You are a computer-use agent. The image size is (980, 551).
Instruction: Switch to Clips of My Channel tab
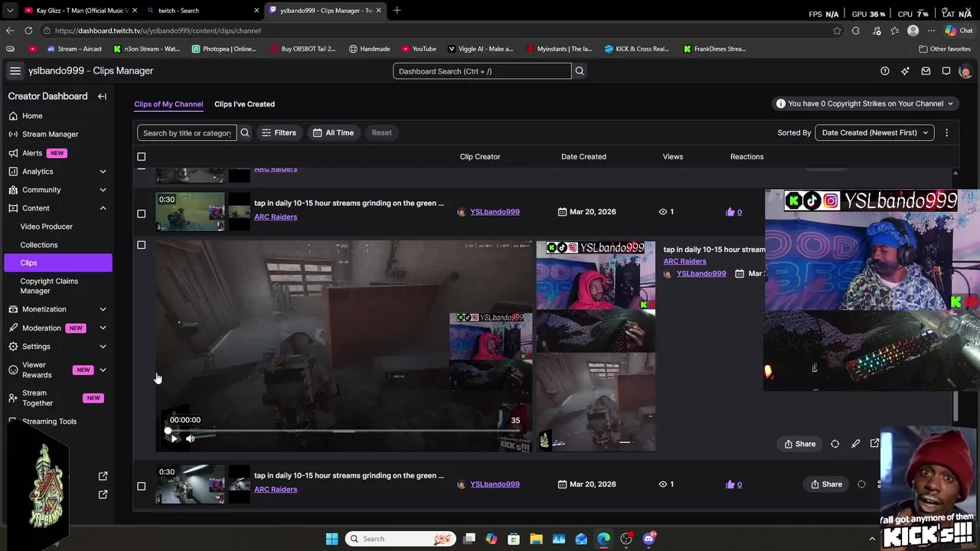click(x=168, y=104)
